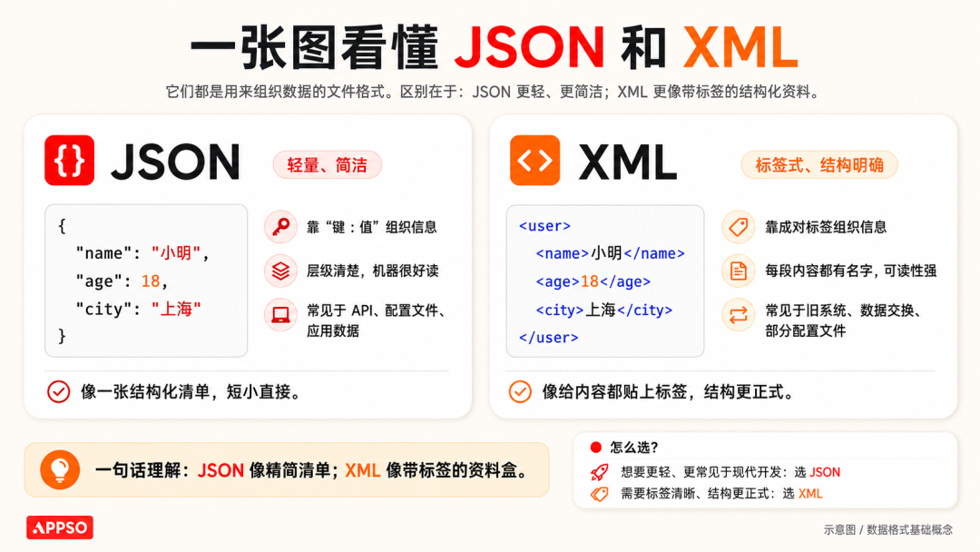The image size is (980, 552).
Task: Click the laptop icon near API text
Action: [280, 314]
